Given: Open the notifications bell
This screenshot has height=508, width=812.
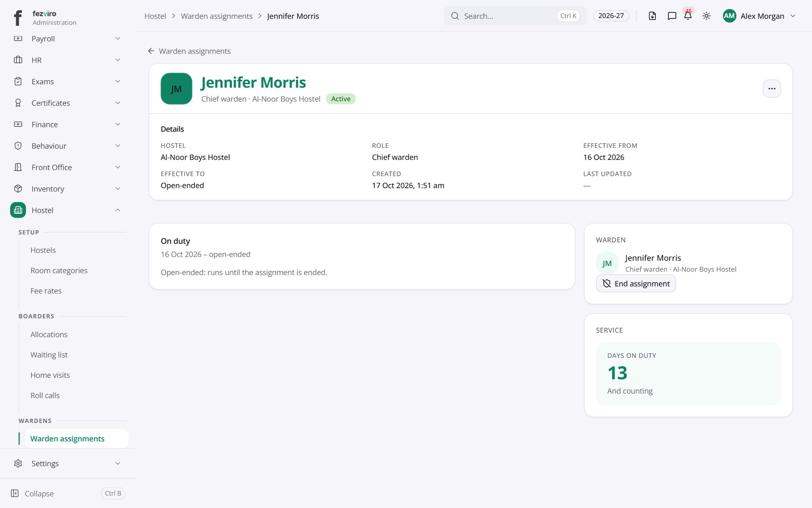Looking at the screenshot, I should click(x=688, y=16).
